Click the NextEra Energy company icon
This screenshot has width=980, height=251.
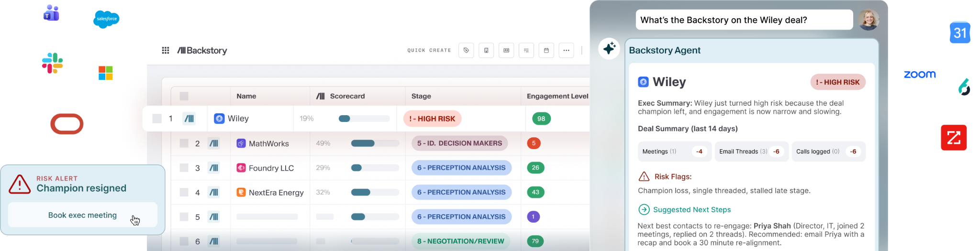241,192
